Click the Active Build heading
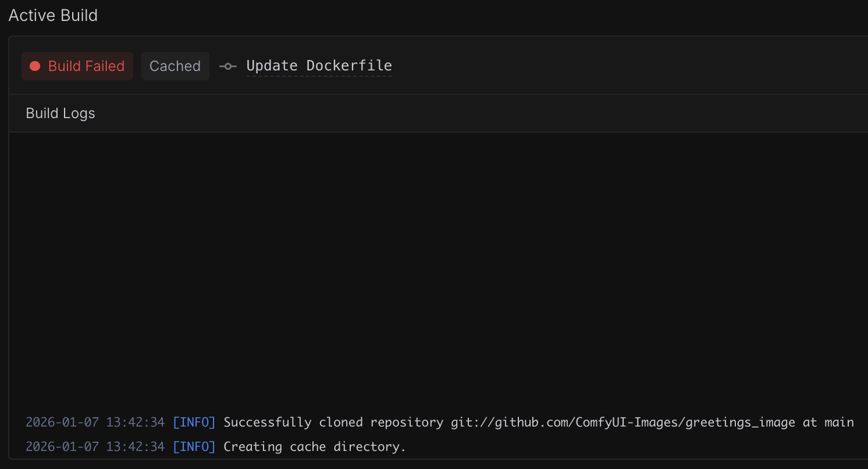Image resolution: width=868 pixels, height=469 pixels. click(53, 15)
